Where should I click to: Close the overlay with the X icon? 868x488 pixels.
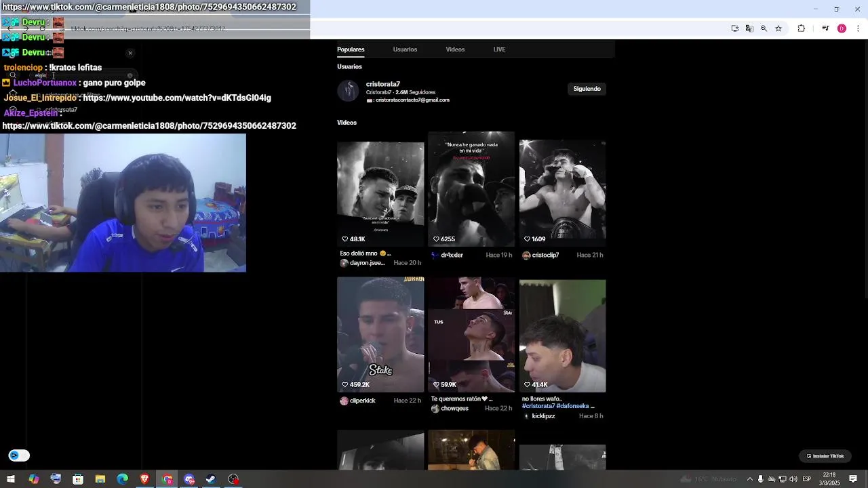point(130,53)
